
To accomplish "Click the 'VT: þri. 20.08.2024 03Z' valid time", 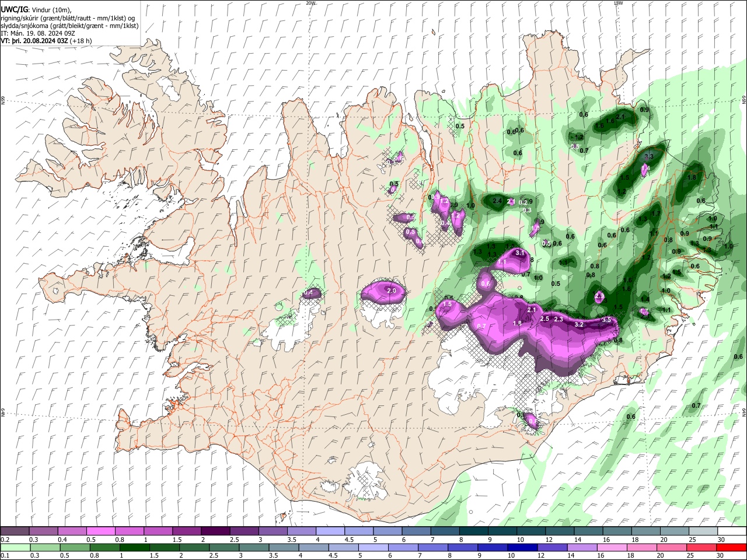I will click(x=34, y=41).
